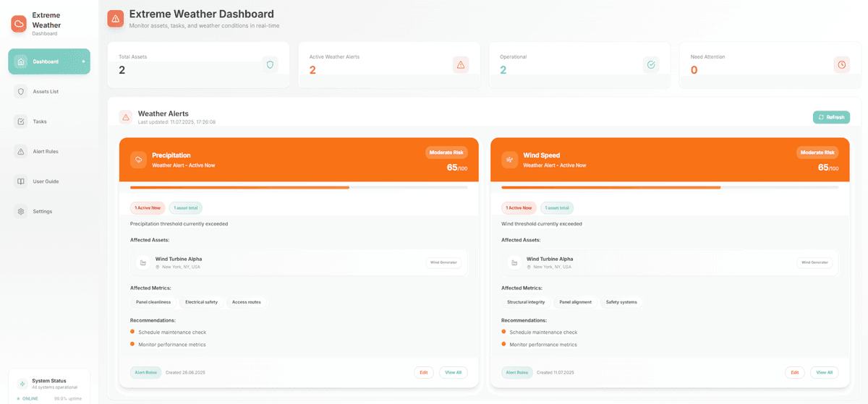The width and height of the screenshot is (868, 404).
Task: Click the shield icon on Total Assets card
Action: pos(270,64)
